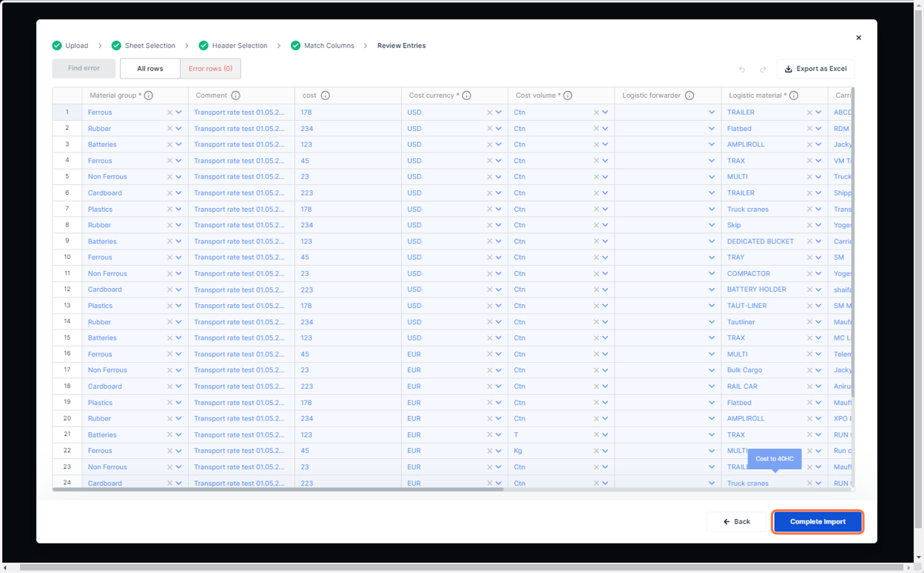Screen dimensions: 924x573
Task: Clear TRAILER logistic material in row 1
Action: click(809, 112)
